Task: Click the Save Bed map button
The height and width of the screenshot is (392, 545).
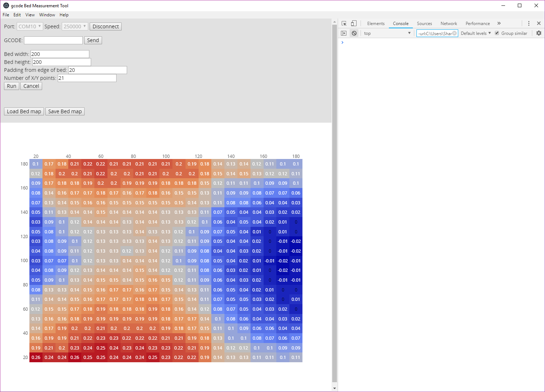Action: click(x=65, y=111)
